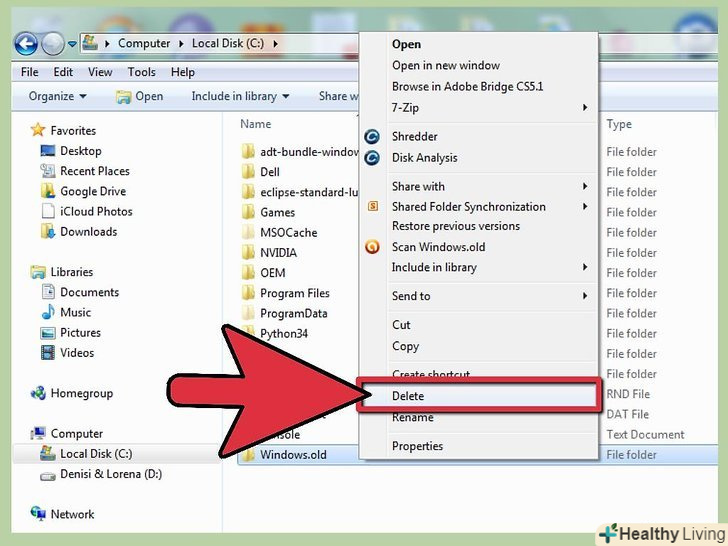Click Computer breadcrumb in address bar
This screenshot has height=546, width=728.
[144, 43]
